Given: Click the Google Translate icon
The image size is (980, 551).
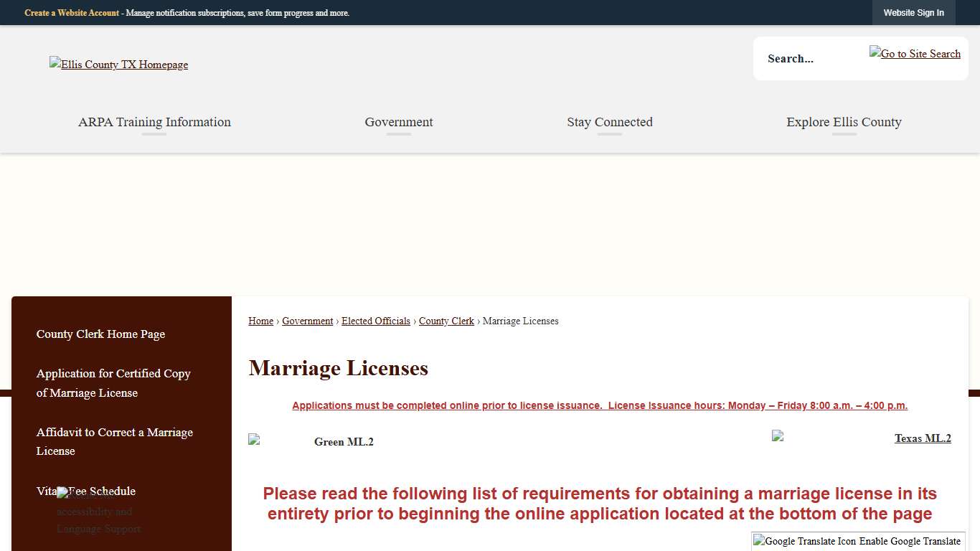Looking at the screenshot, I should 758,541.
